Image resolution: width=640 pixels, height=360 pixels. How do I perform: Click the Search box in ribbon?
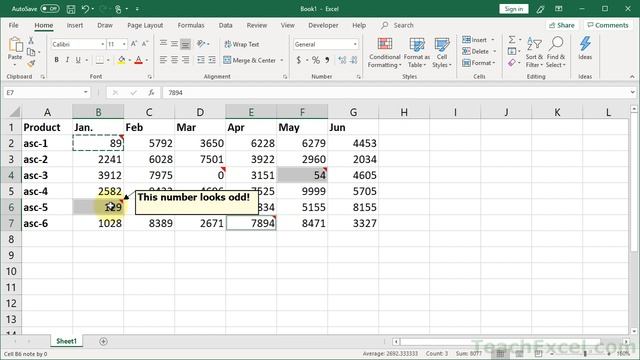coord(397,25)
